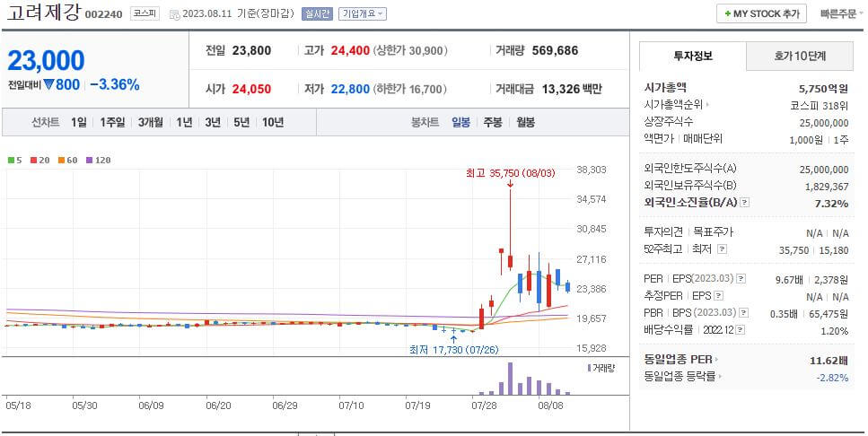Click the 시가 value 24,050
The image size is (868, 436).
click(252, 89)
